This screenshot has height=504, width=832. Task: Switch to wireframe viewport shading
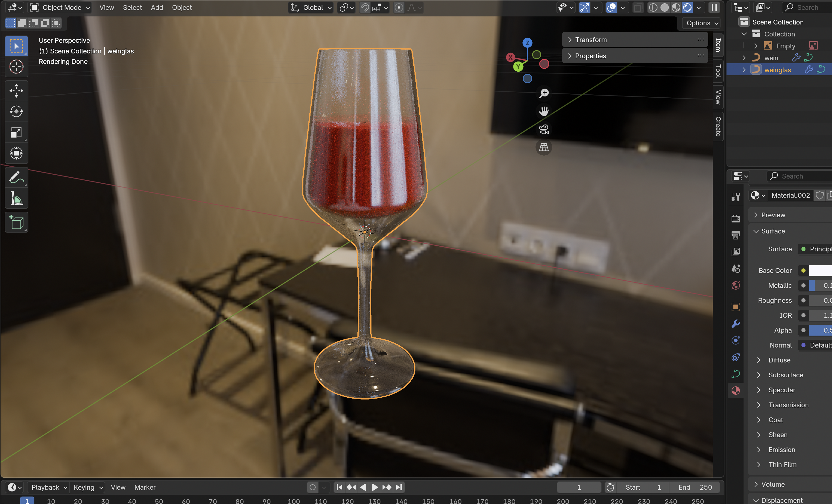click(653, 7)
